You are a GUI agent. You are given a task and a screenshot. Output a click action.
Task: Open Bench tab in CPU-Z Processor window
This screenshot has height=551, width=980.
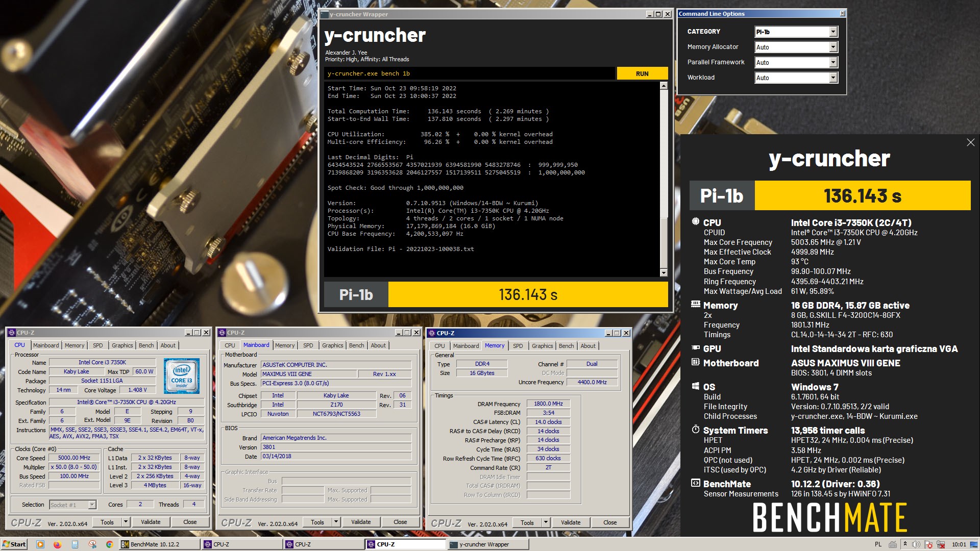point(146,345)
